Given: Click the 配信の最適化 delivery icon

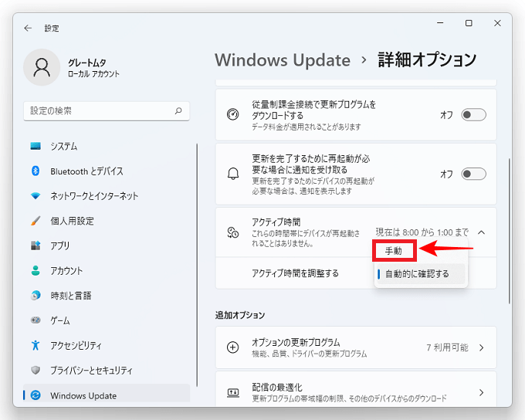Looking at the screenshot, I should (233, 392).
